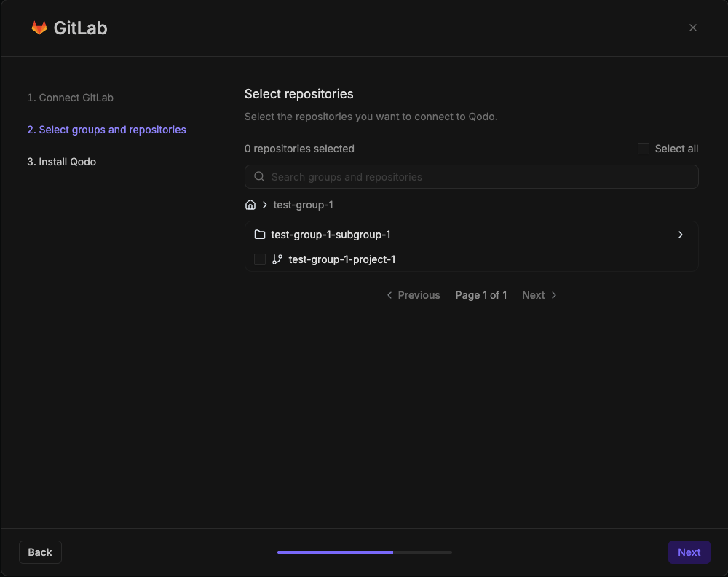Screen dimensions: 728x577
Task: Tick the Select all checkbox
Action: point(643,149)
